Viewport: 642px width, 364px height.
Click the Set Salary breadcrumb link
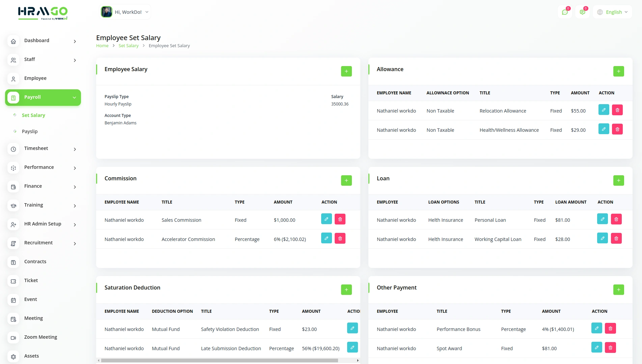tap(129, 46)
